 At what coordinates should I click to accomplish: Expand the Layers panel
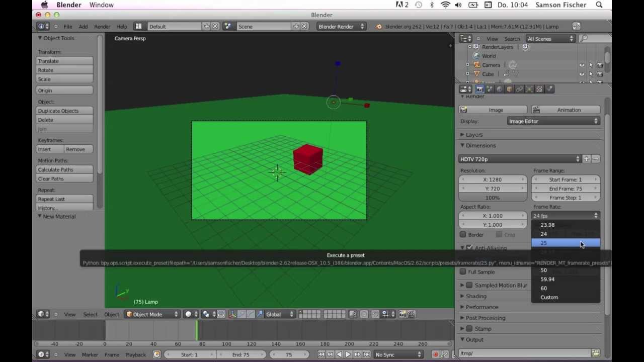click(x=473, y=135)
